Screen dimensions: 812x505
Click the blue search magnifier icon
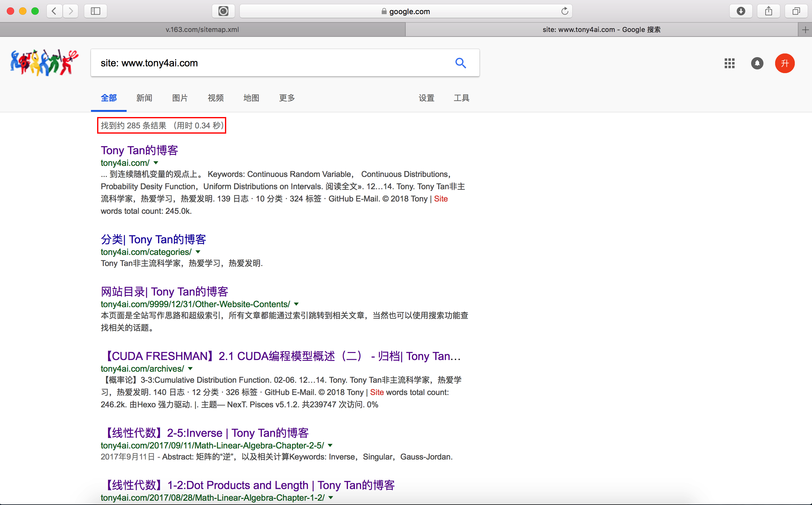pyautogui.click(x=460, y=63)
